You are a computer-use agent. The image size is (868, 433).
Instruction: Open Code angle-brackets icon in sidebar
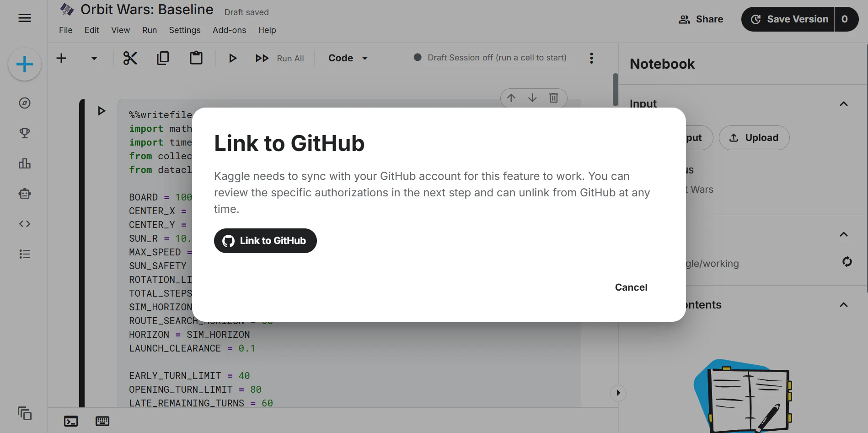coord(25,224)
